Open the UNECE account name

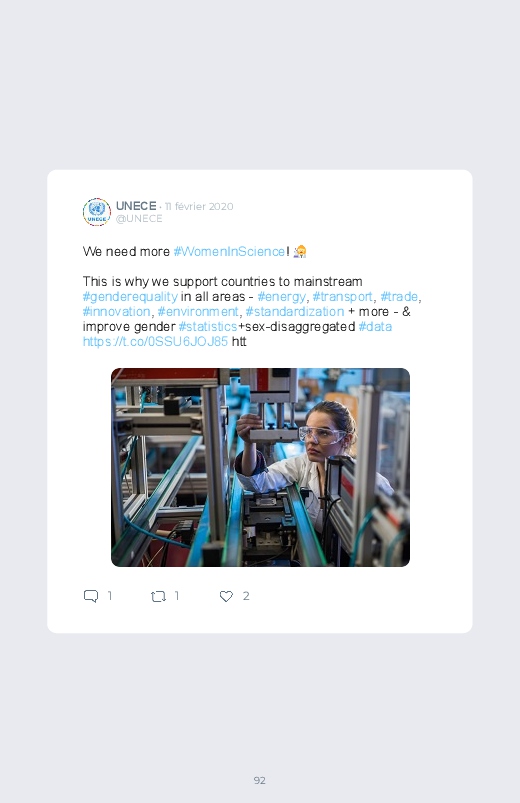pyautogui.click(x=136, y=206)
